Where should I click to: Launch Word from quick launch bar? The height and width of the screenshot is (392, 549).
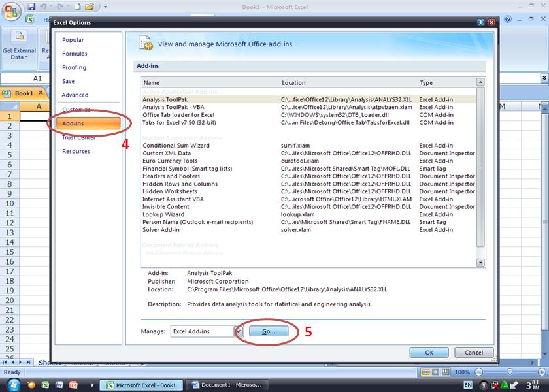pyautogui.click(x=59, y=385)
